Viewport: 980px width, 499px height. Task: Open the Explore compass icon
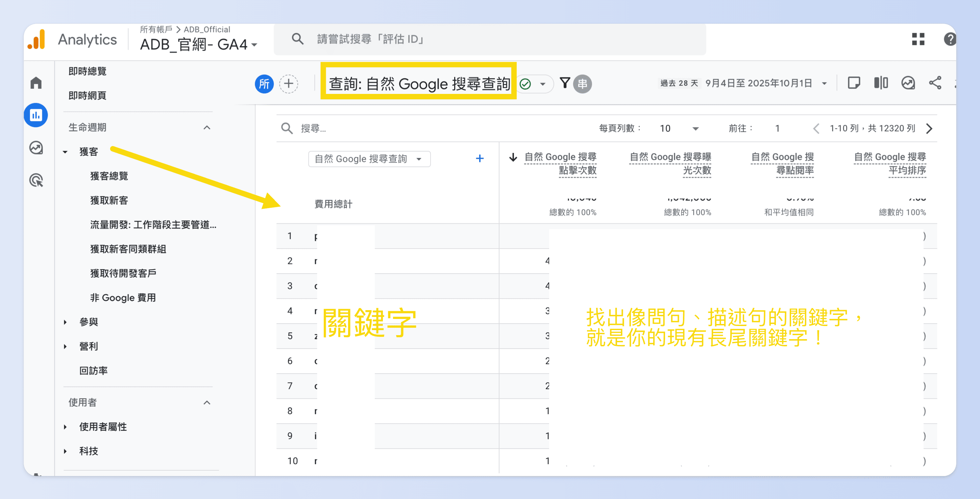(x=36, y=148)
